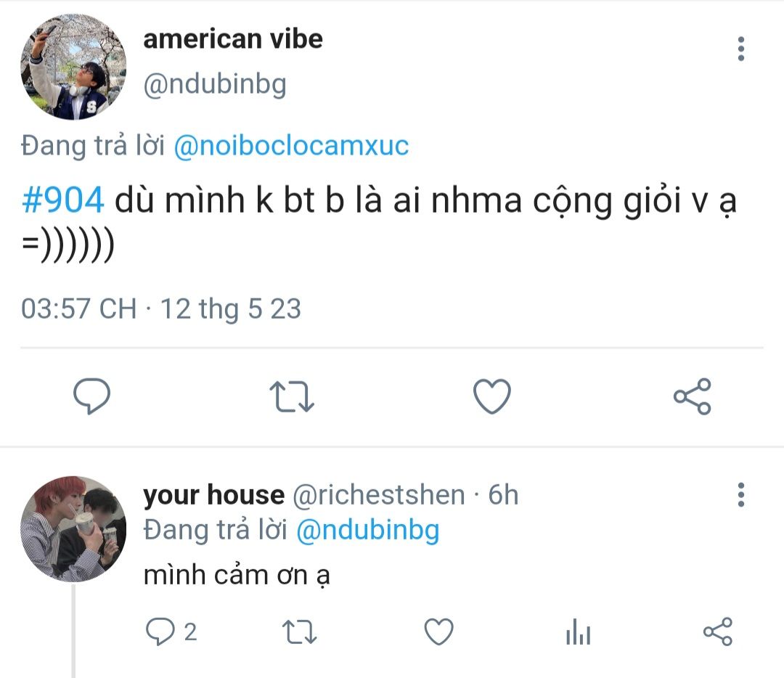The width and height of the screenshot is (784, 678).
Task: Share the reply from your house
Action: point(717,632)
